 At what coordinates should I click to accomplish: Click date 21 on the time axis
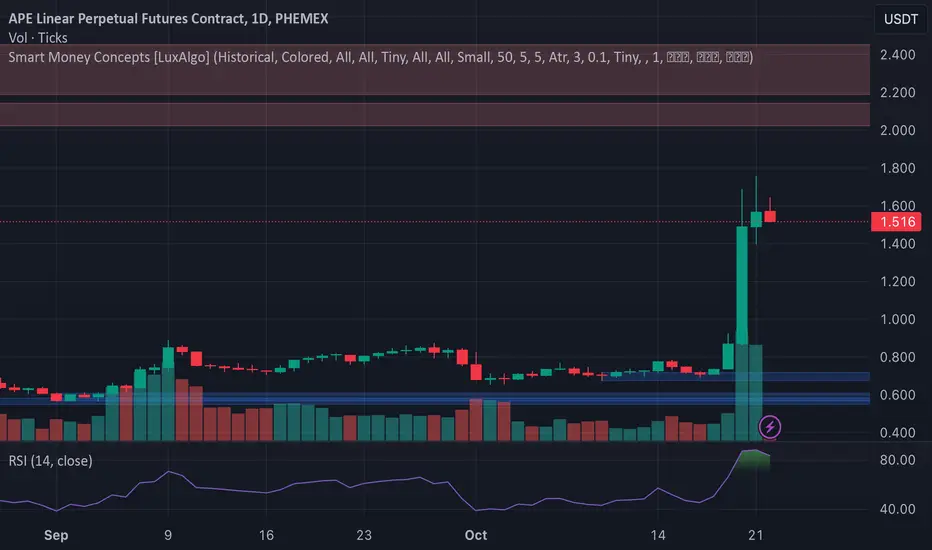point(755,535)
